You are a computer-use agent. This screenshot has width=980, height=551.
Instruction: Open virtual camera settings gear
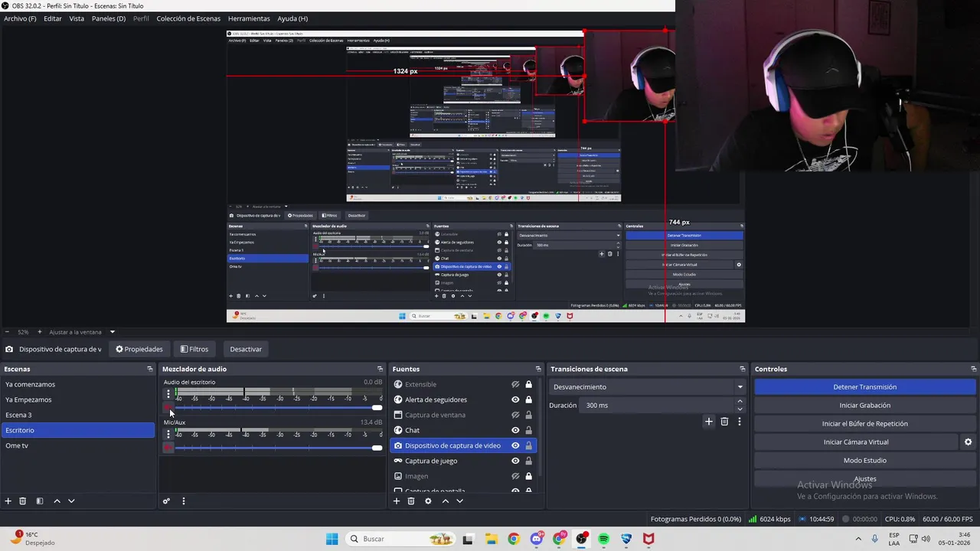pos(968,442)
